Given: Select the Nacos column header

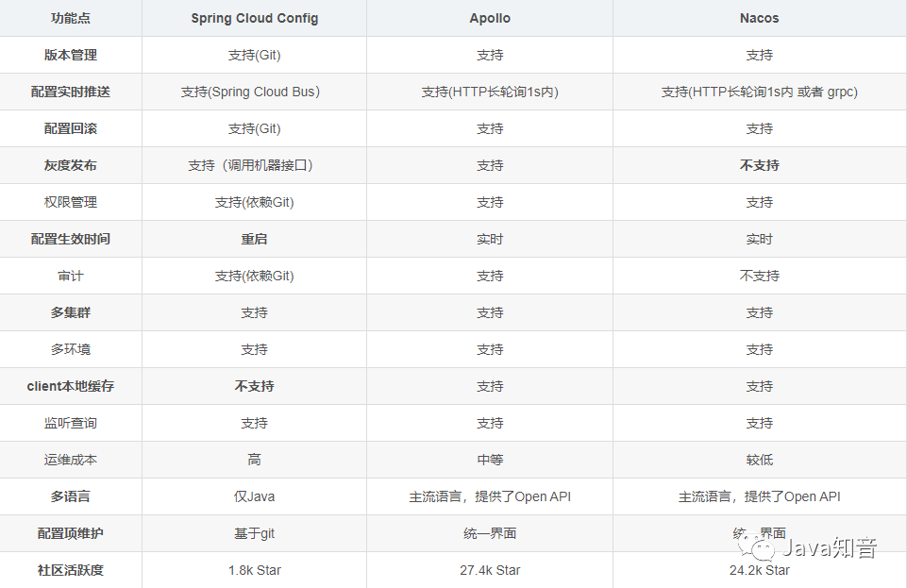Looking at the screenshot, I should point(760,18).
